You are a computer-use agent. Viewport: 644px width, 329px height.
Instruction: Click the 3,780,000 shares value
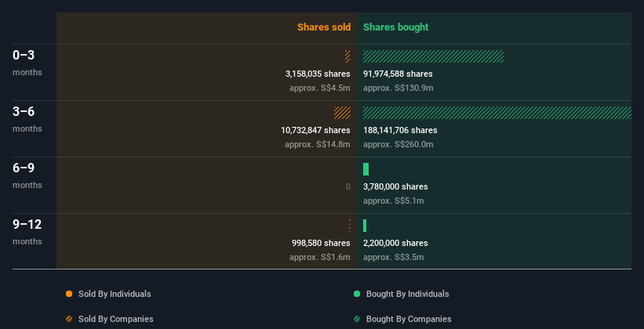[395, 186]
